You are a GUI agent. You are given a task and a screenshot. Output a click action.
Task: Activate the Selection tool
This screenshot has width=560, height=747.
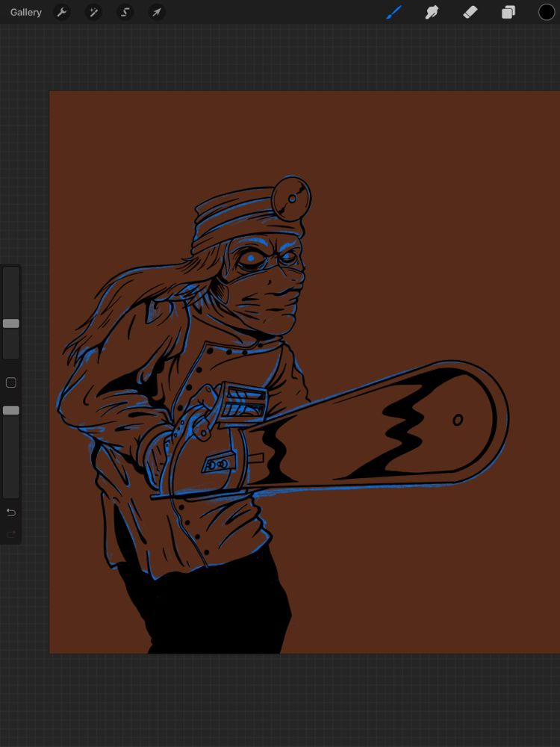pyautogui.click(x=125, y=13)
